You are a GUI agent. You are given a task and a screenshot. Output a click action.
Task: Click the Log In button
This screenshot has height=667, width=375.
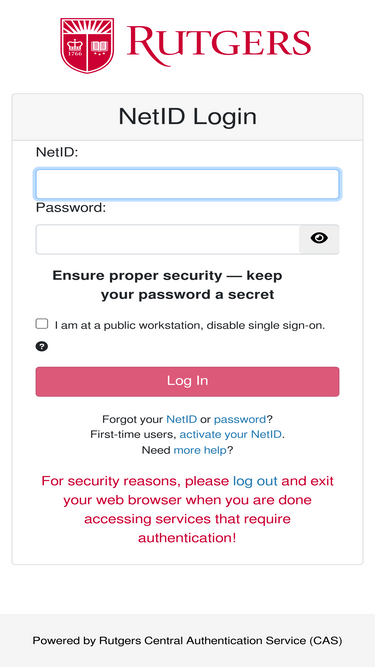pyautogui.click(x=188, y=382)
